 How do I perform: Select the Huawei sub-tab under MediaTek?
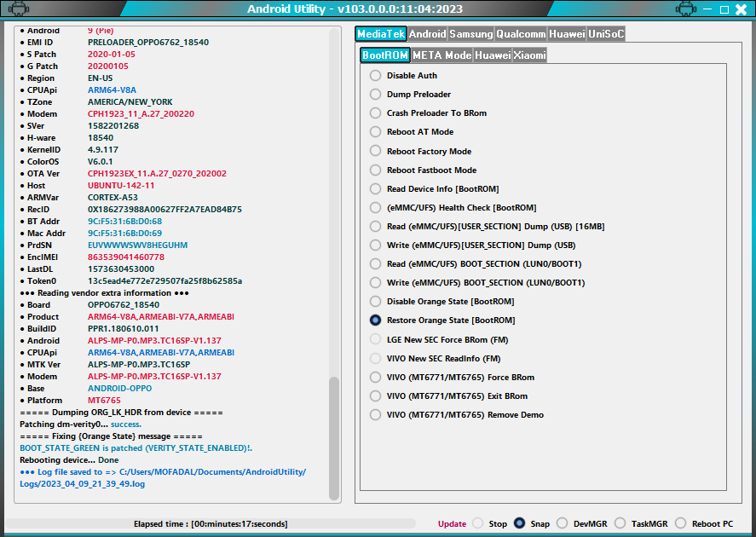tap(493, 55)
